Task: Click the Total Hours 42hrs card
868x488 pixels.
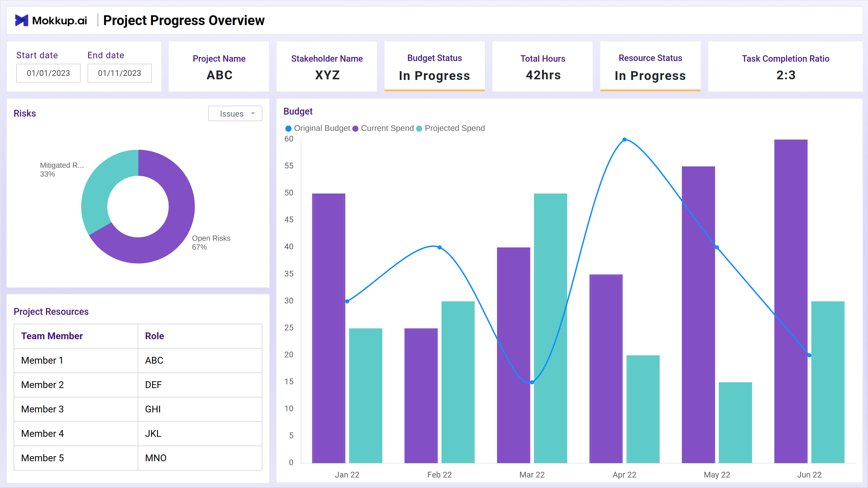Action: point(542,66)
